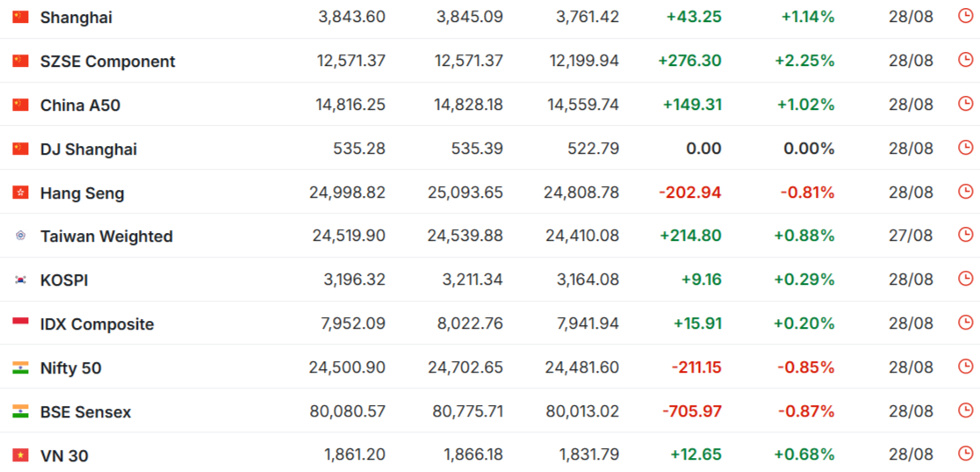Click the Indonesia flag beside IDX Composite
The width and height of the screenshot is (980, 472).
tap(20, 323)
